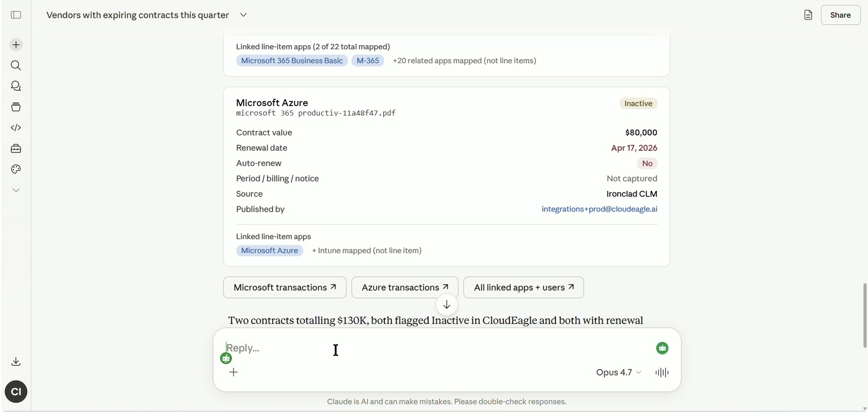Viewport: 868px width, 413px height.
Task: Toggle the sidebar panel icon
Action: click(16, 15)
